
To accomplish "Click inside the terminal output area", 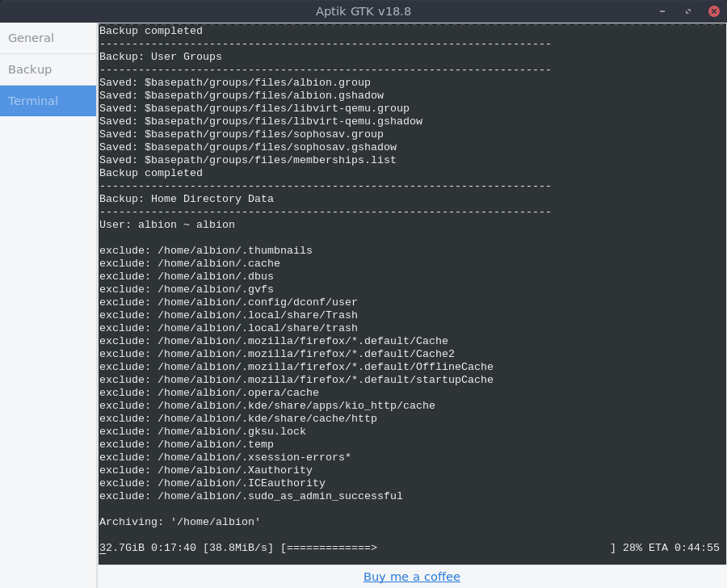I will (x=404, y=323).
